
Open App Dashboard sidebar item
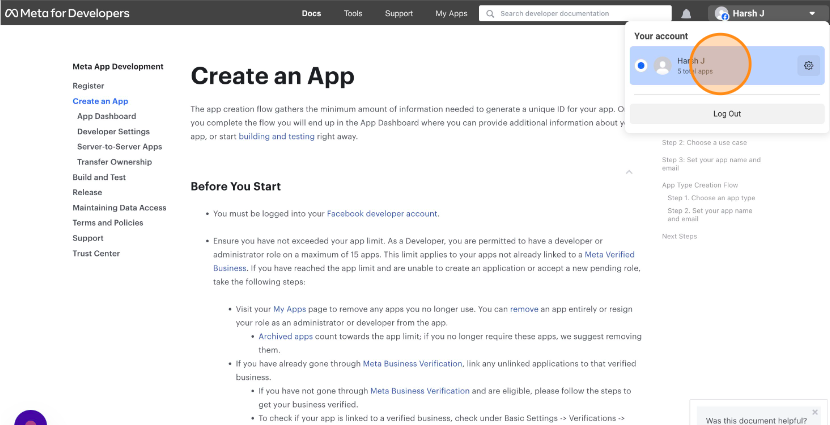(x=106, y=116)
